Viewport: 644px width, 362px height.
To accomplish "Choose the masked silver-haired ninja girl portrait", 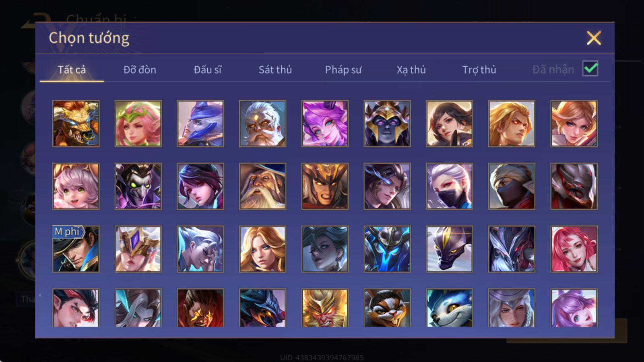I will pyautogui.click(x=449, y=186).
